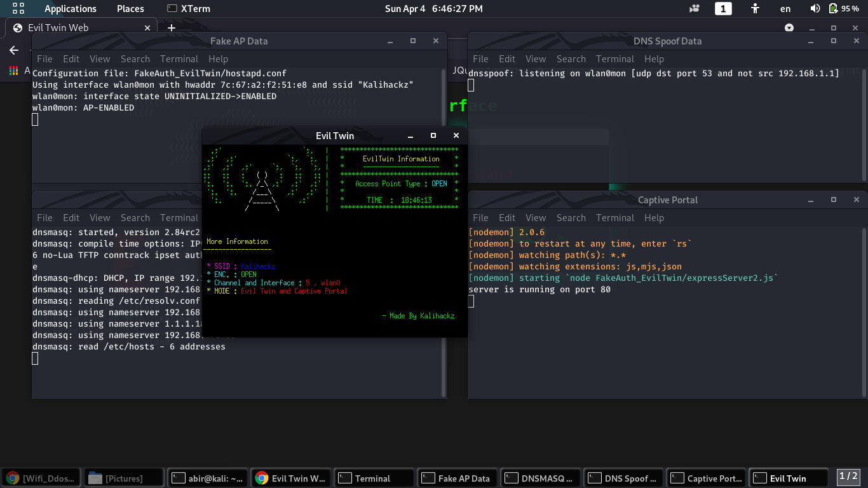Click the screen recorder camera icon

[x=694, y=9]
